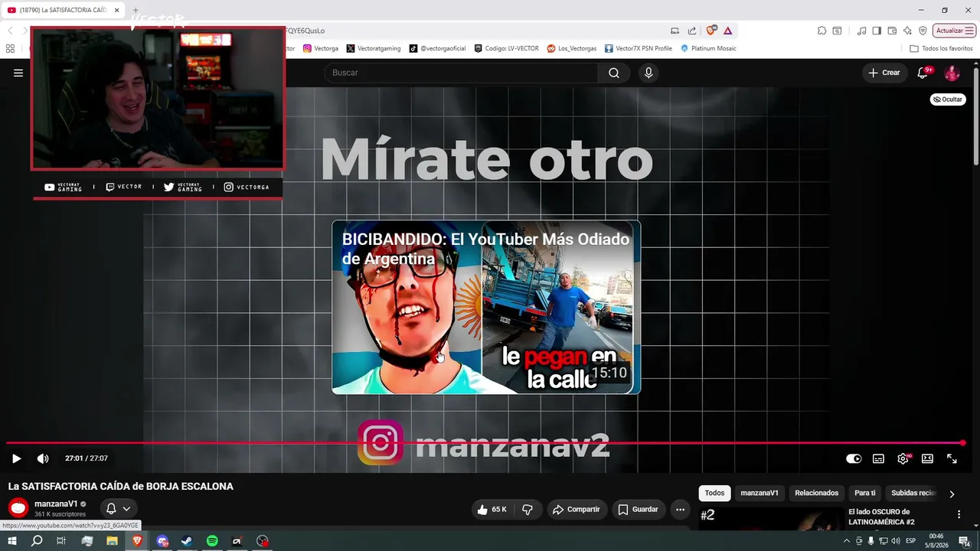The width and height of the screenshot is (980, 551).
Task: Select the manzanaV1 filter chip
Action: pyautogui.click(x=759, y=494)
